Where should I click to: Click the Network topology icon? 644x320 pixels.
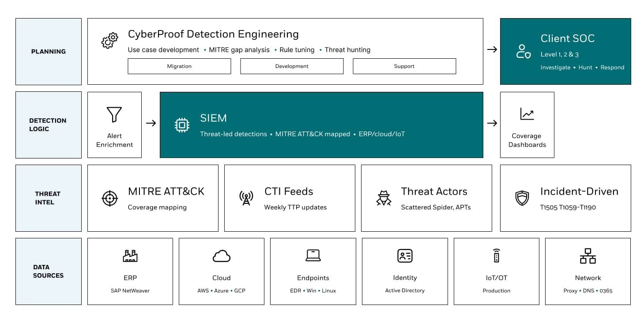click(x=588, y=256)
